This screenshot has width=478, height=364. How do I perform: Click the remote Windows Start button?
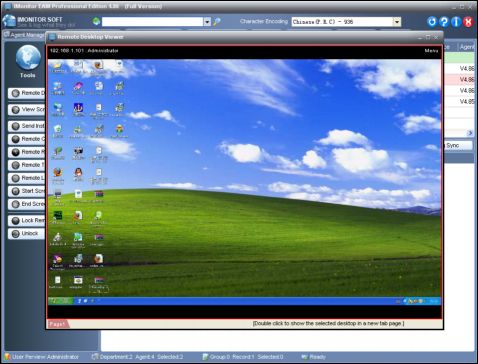(60, 301)
